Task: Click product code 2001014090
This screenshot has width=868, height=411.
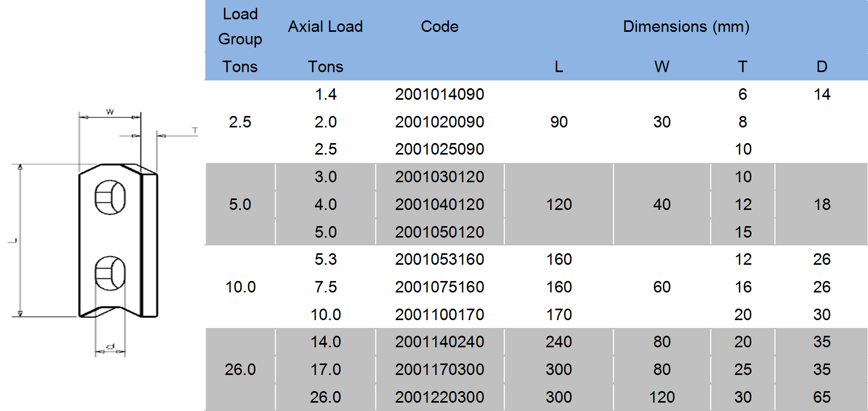Action: point(439,95)
